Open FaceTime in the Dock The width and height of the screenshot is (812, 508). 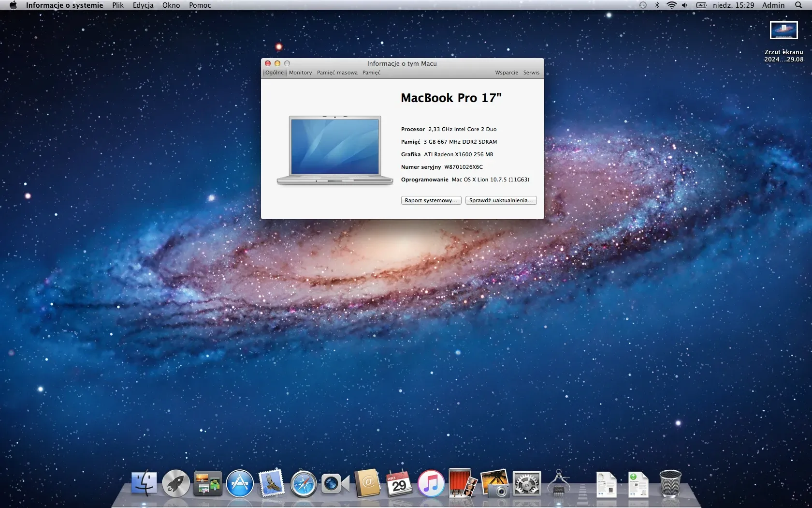pyautogui.click(x=335, y=483)
